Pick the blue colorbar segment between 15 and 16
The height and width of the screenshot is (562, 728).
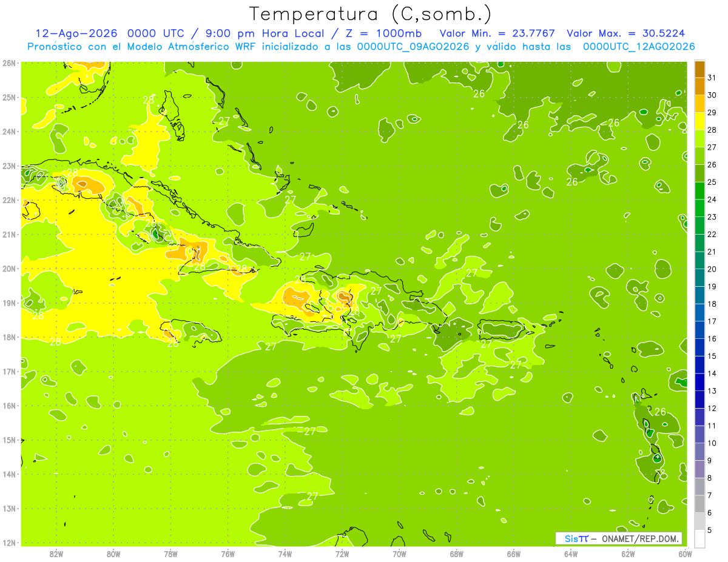[x=699, y=347]
